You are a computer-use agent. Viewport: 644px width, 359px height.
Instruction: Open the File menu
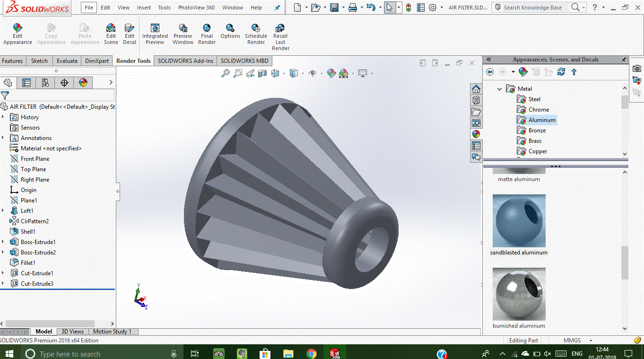(89, 8)
